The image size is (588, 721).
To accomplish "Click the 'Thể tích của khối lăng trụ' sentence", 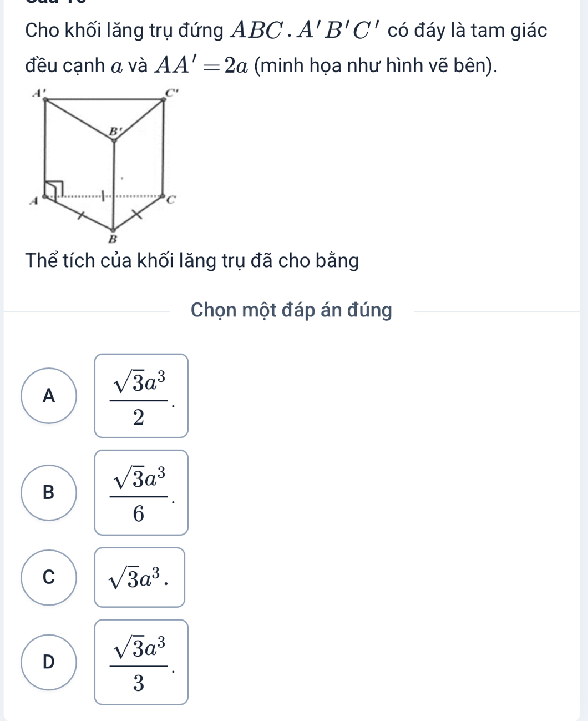I will click(x=192, y=260).
